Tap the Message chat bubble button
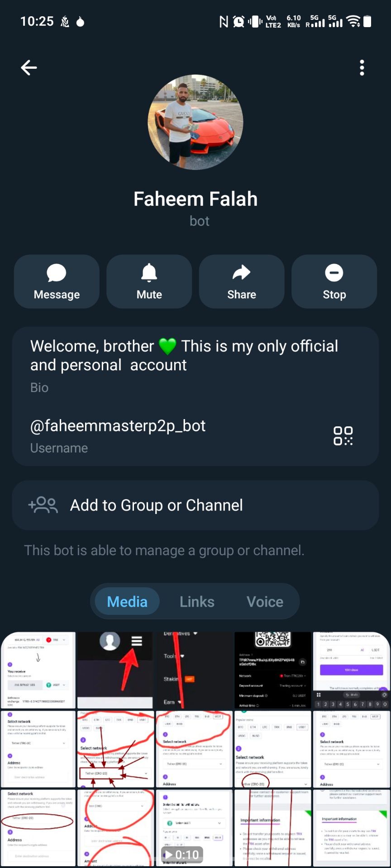Viewport: 391px width, 868px height. pos(57,282)
